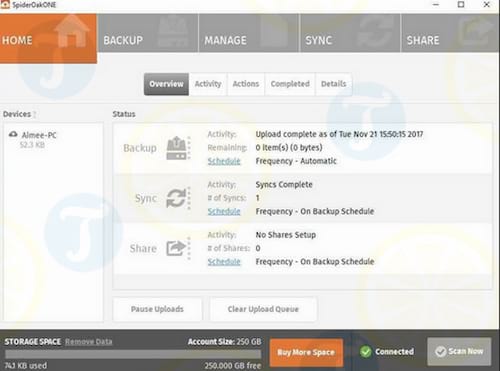Click the 'Connected' status label
Viewport: 500px width, 371px height.
[394, 352]
